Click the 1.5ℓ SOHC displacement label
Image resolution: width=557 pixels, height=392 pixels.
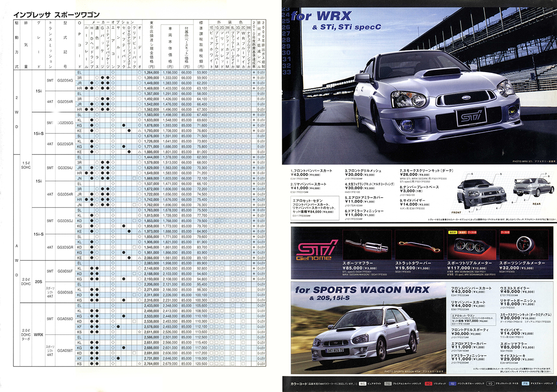(x=26, y=165)
